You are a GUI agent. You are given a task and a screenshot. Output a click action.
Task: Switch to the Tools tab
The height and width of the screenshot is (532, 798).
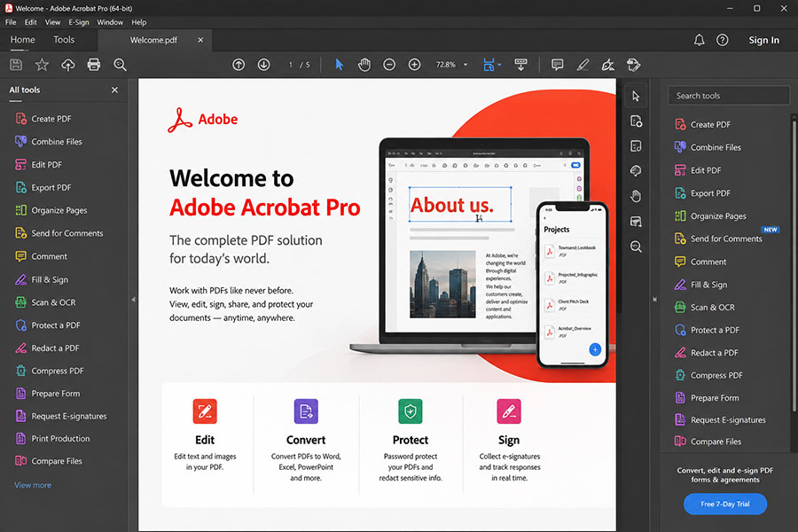(64, 40)
